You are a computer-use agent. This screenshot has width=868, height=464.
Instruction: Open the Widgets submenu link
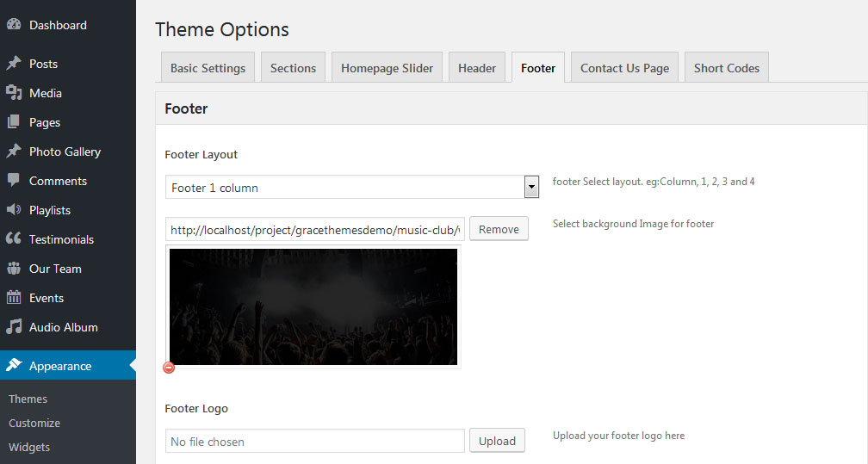29,447
